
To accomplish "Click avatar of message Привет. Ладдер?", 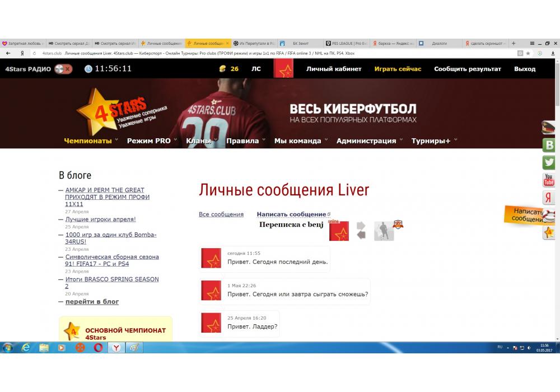I will tap(211, 323).
